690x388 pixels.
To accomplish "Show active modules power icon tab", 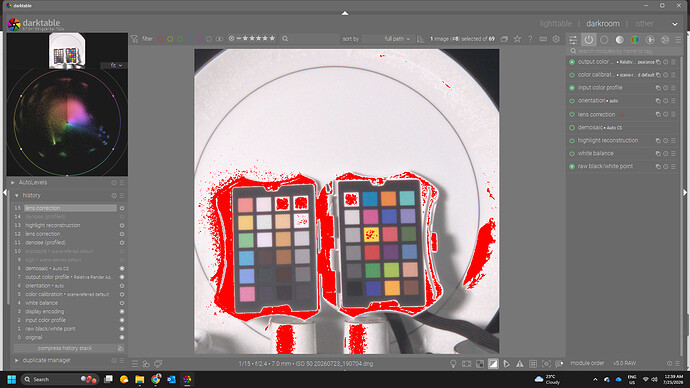I will (x=588, y=40).
